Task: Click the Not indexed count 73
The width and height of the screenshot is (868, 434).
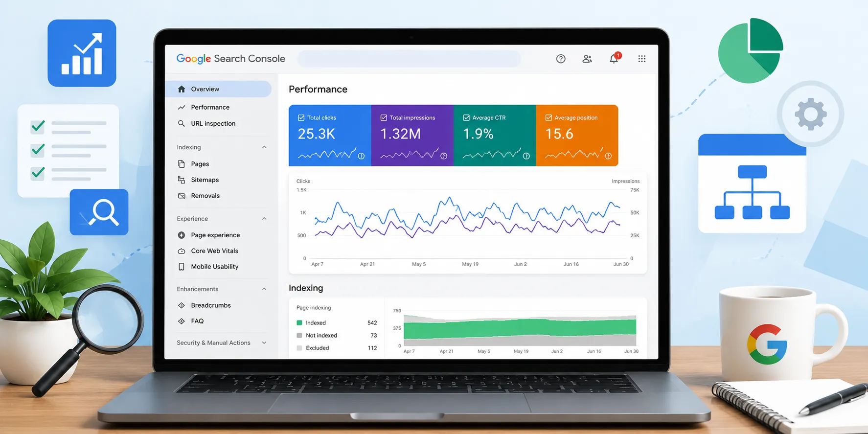Action: (x=374, y=336)
